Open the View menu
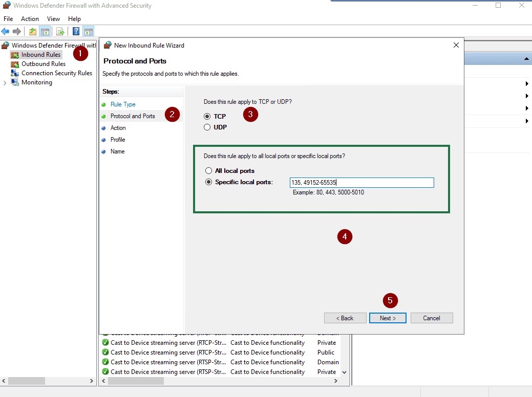This screenshot has height=397, width=532. coord(53,19)
